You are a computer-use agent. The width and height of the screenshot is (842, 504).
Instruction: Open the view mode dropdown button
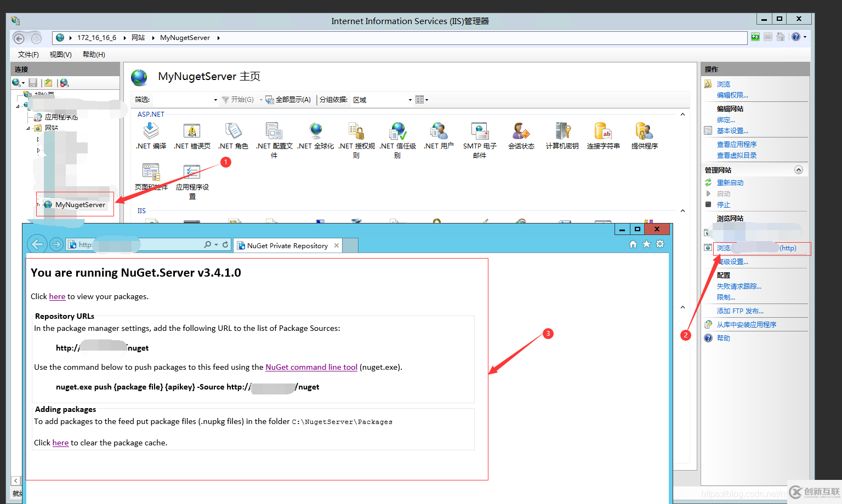point(422,100)
